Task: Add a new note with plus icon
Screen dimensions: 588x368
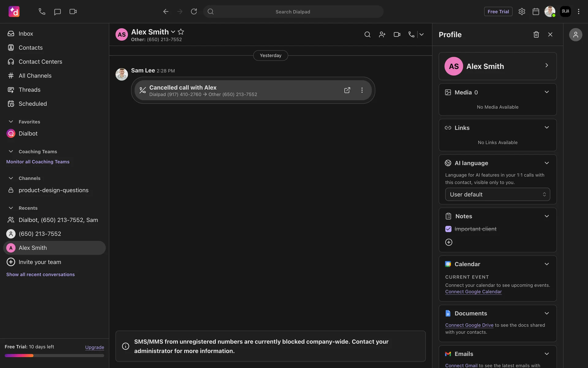Action: (449, 242)
